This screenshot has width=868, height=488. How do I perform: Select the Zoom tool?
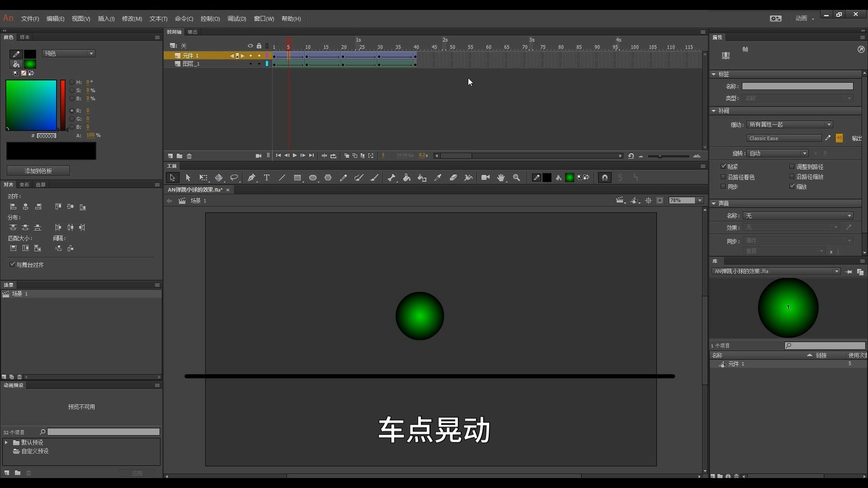tap(516, 177)
